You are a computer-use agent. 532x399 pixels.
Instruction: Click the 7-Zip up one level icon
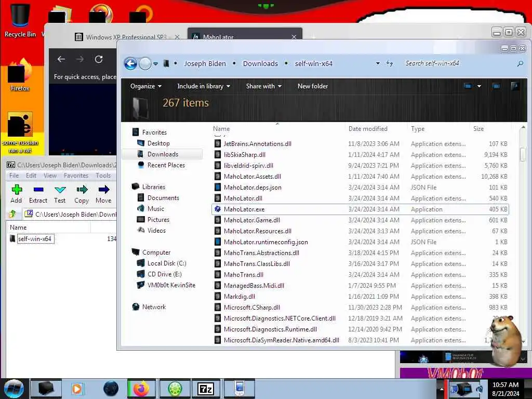(x=12, y=214)
